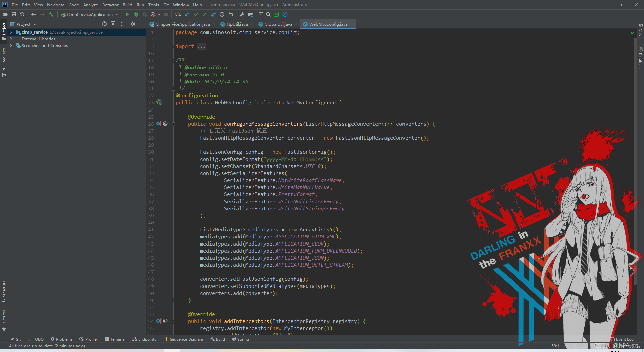The height and width of the screenshot is (352, 644).
Task: Open CimpServiceApplication run configuration dropdown
Action: pos(89,14)
